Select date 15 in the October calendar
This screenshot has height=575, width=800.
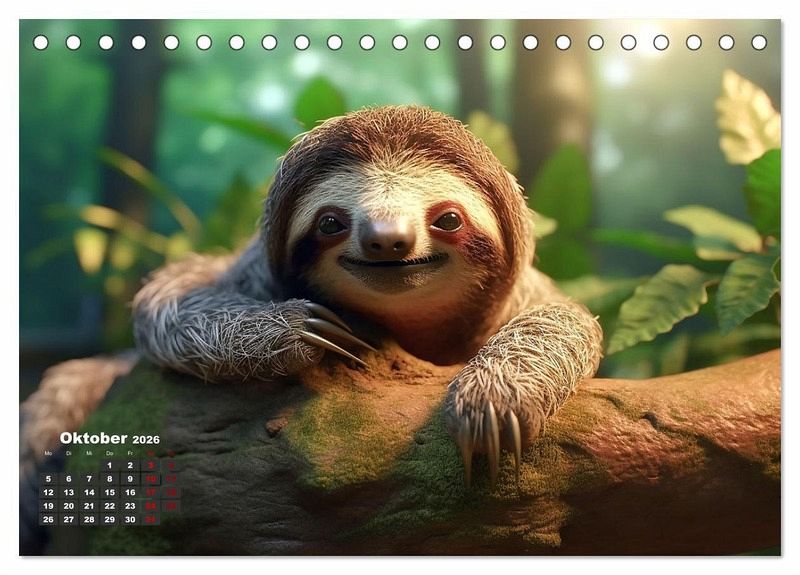click(110, 492)
